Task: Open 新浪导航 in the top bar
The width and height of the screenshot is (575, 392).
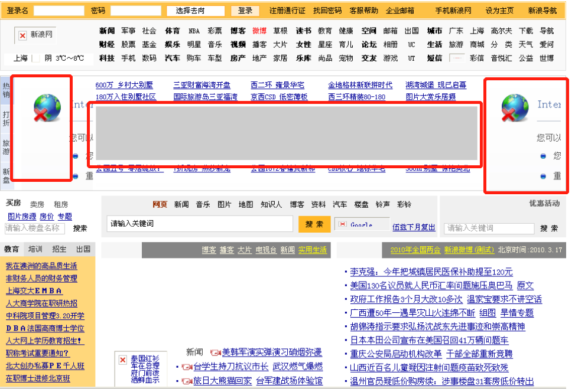Action: (542, 11)
